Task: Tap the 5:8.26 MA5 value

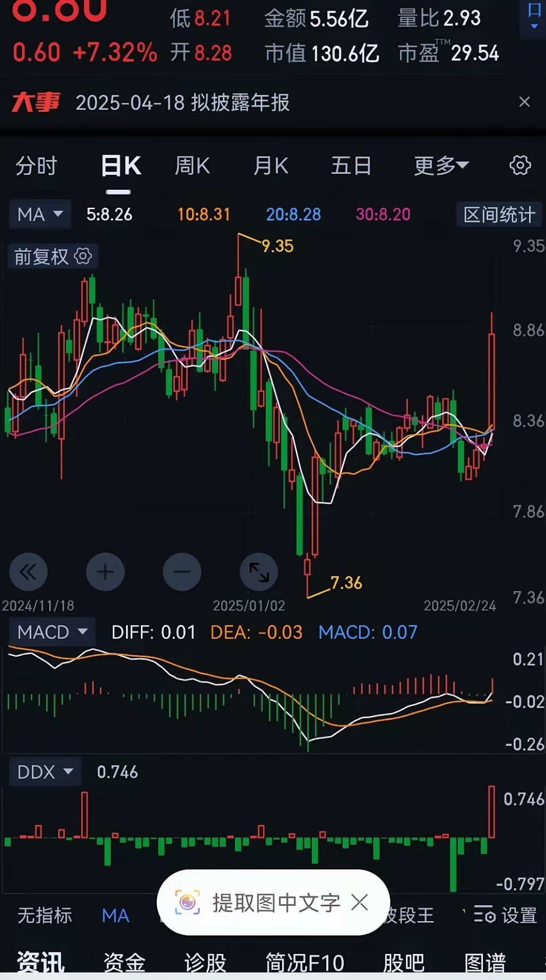Action: pos(109,215)
